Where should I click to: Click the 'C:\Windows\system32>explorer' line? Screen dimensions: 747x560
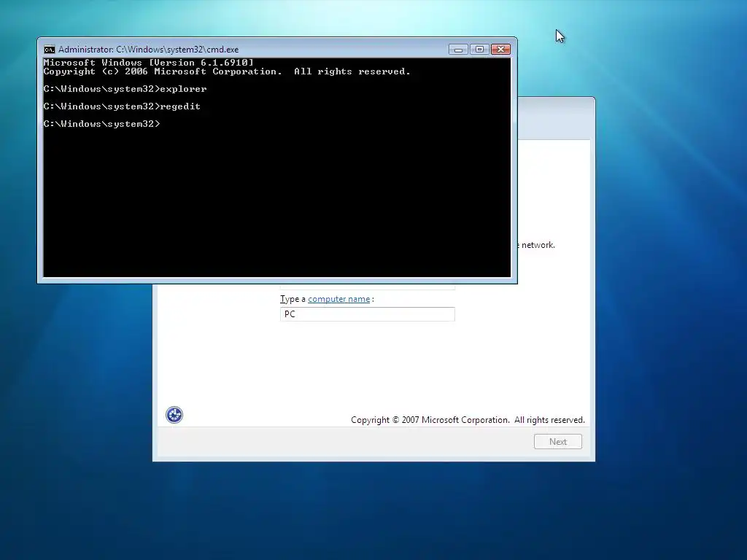pos(125,89)
